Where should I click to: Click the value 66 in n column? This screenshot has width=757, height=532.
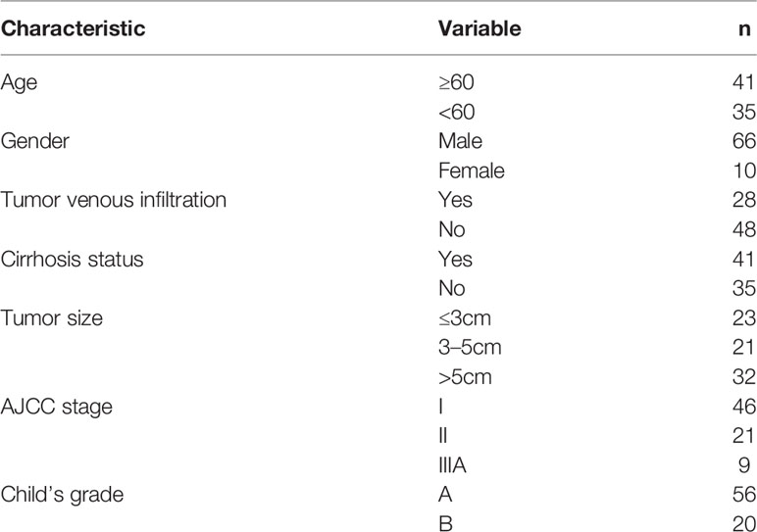pos(744,141)
